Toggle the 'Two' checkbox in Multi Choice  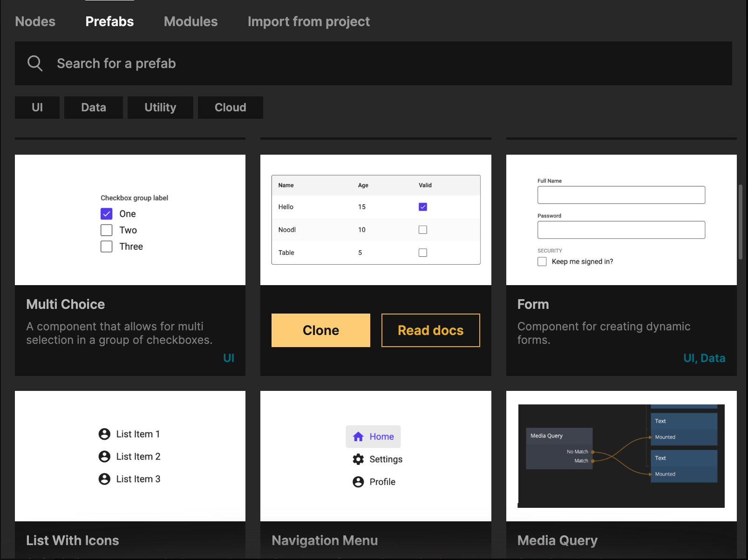107,230
